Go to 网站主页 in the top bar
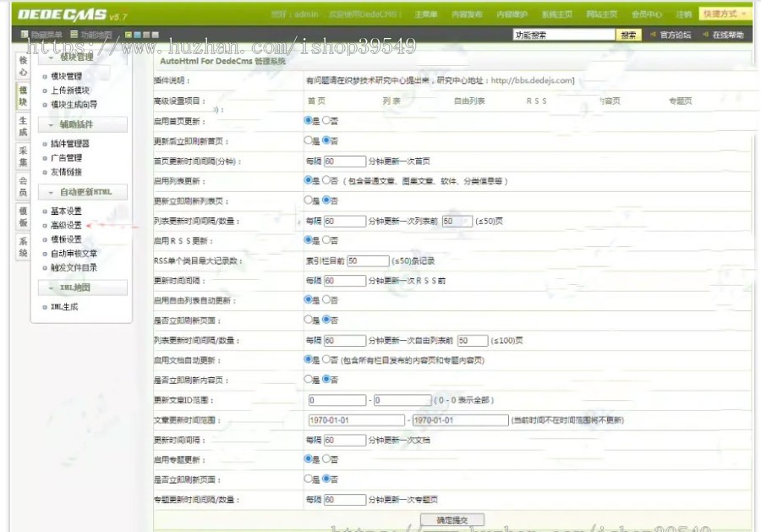Screen dimensions: 761x532 [x=602, y=14]
